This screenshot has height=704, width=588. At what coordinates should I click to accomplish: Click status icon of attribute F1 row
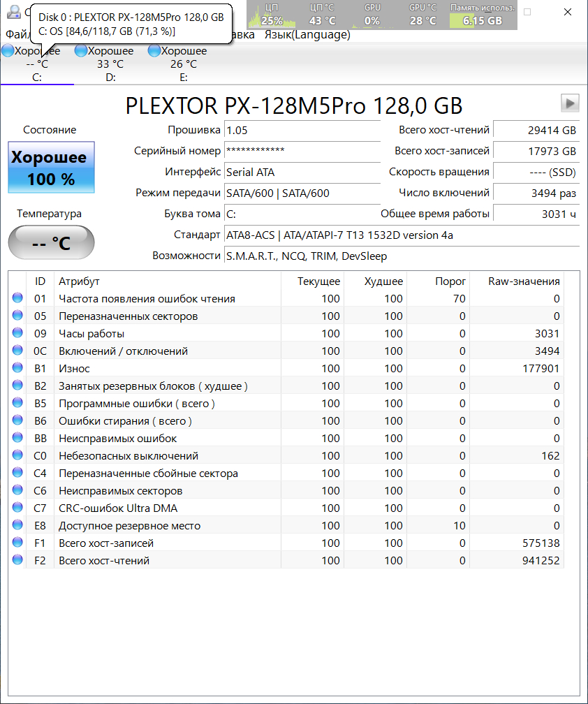pos(17,543)
